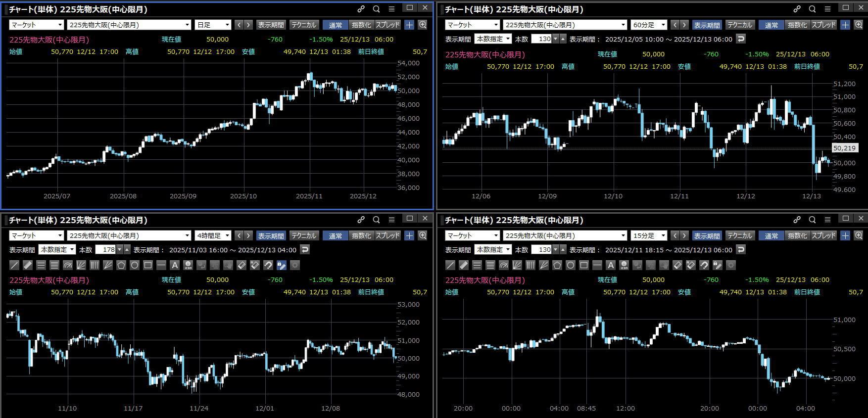This screenshot has width=868, height=418.
Task: Switch to 指数化 mode in 60分足 chart
Action: (797, 25)
